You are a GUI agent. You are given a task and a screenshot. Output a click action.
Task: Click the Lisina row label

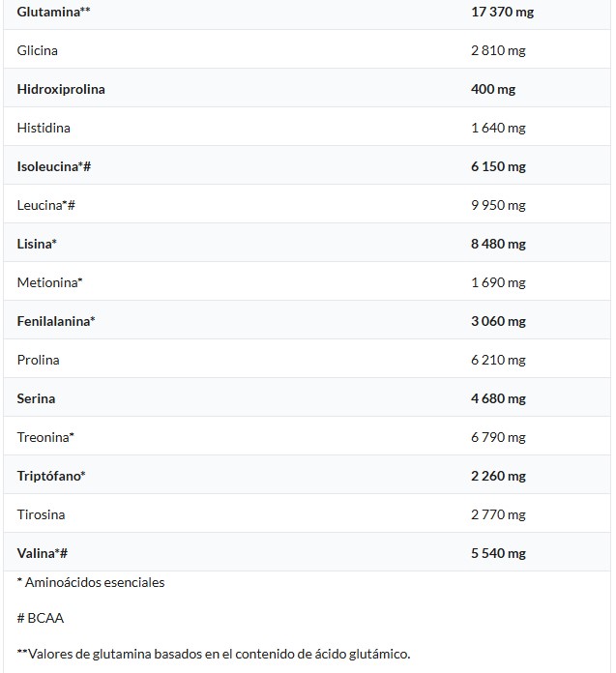pos(37,244)
